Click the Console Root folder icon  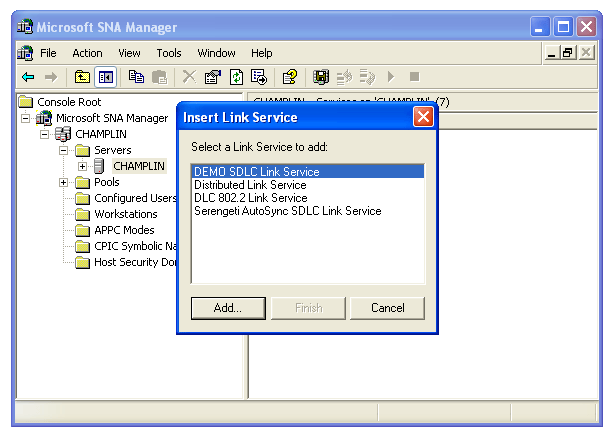point(26,102)
